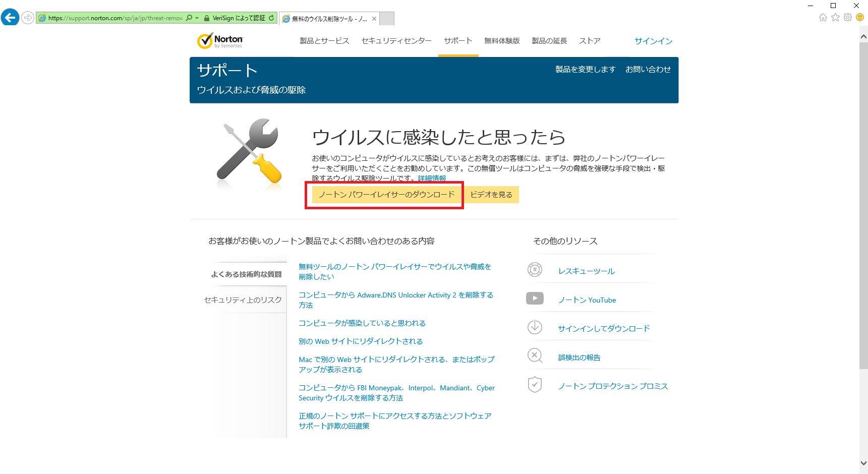This screenshot has height=474, width=868.
Task: Open the 無料体験版 menu item
Action: (502, 41)
